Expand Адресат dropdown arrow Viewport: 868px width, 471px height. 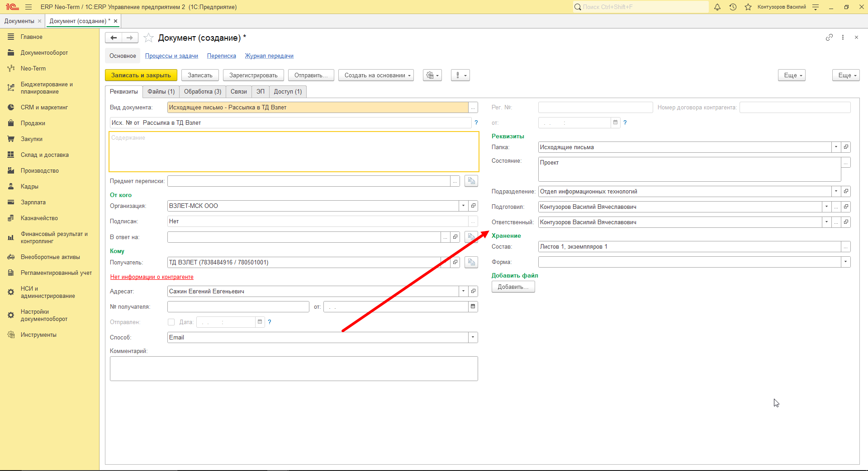pyautogui.click(x=463, y=291)
